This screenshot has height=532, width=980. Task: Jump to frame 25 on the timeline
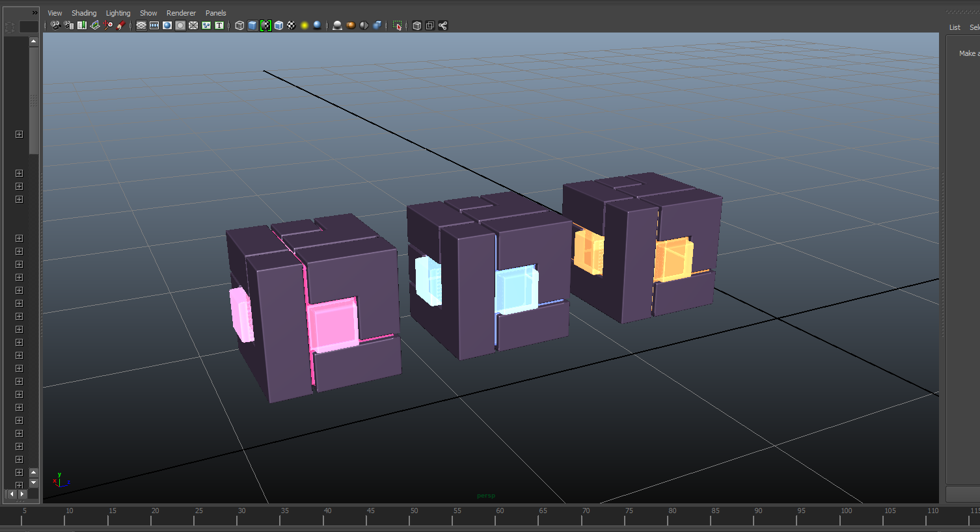[x=198, y=511]
